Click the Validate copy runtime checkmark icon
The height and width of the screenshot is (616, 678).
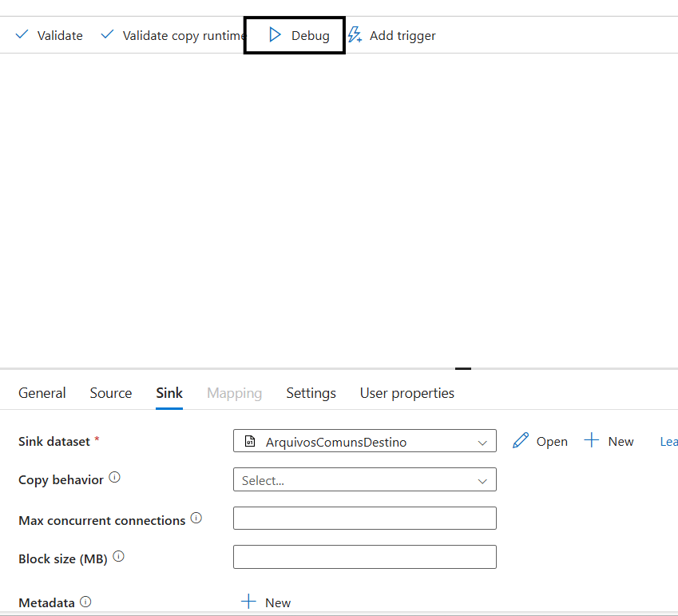(108, 35)
